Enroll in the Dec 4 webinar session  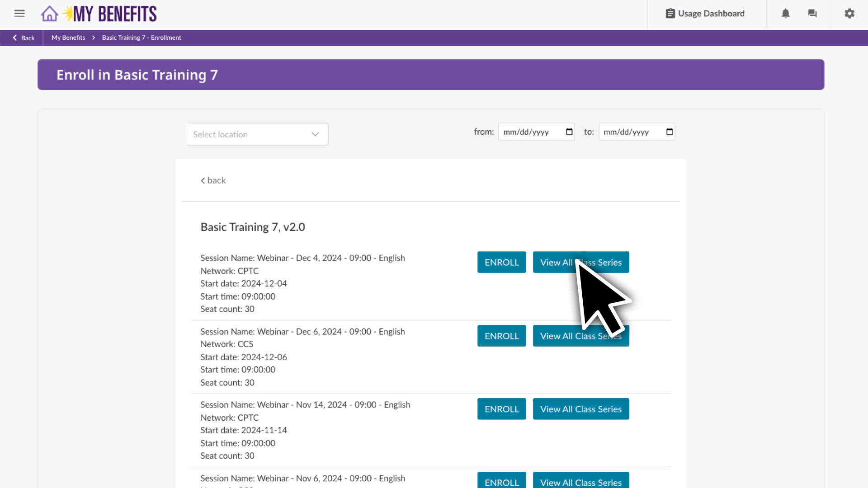click(501, 262)
